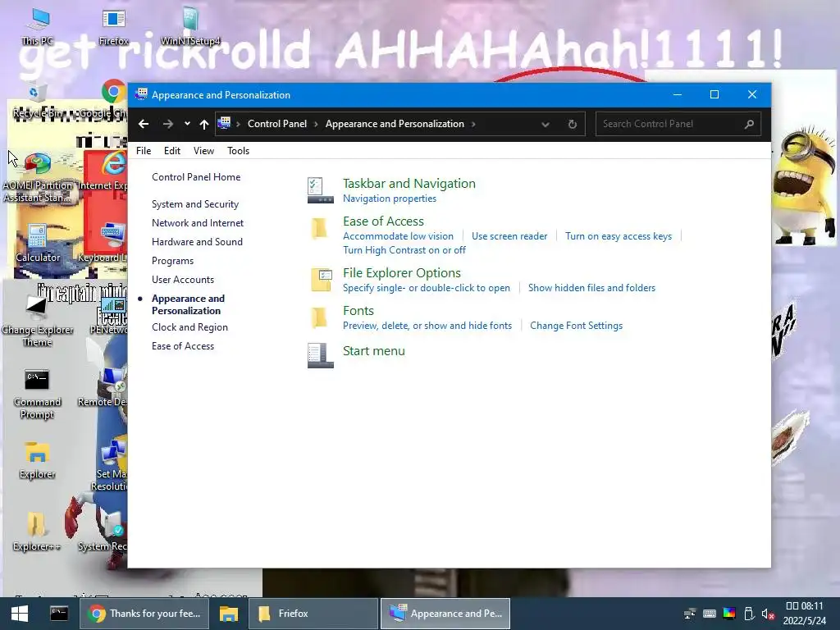Click the taskbar Command Prompt icon
840x630 pixels.
coord(59,614)
